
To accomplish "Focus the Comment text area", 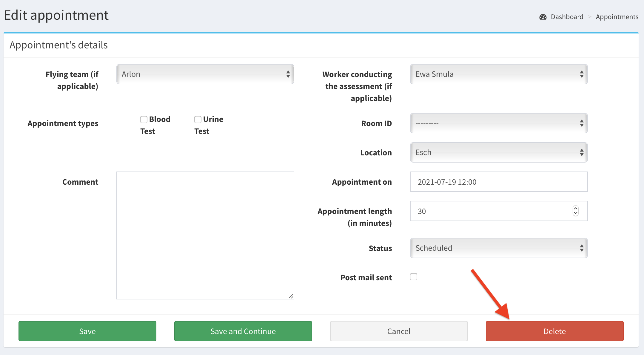I will 205,235.
